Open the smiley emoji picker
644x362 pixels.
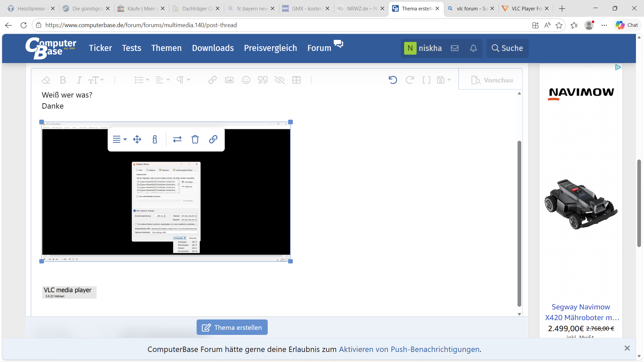pyautogui.click(x=246, y=80)
